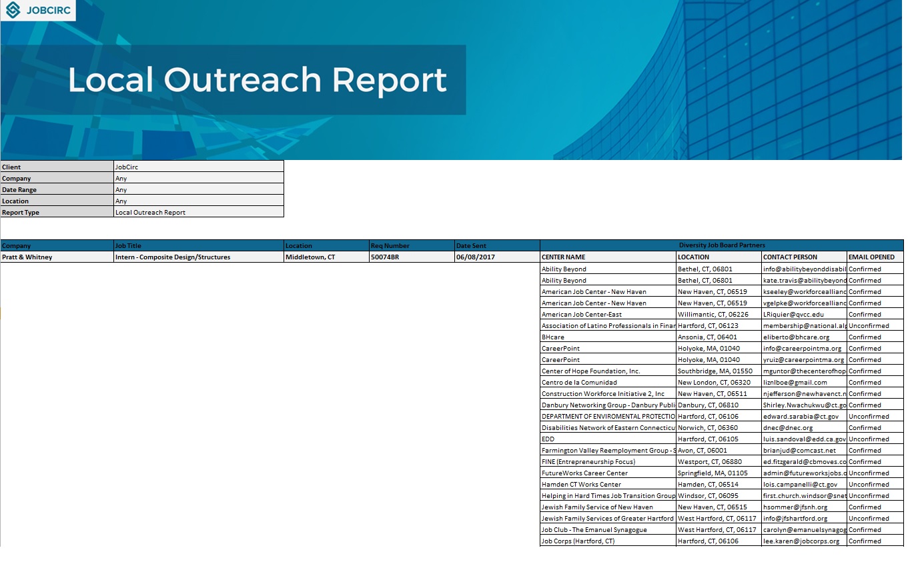924x562 pixels.
Task: Select the kate.travis@abilitybeyond email cell
Action: 805,280
